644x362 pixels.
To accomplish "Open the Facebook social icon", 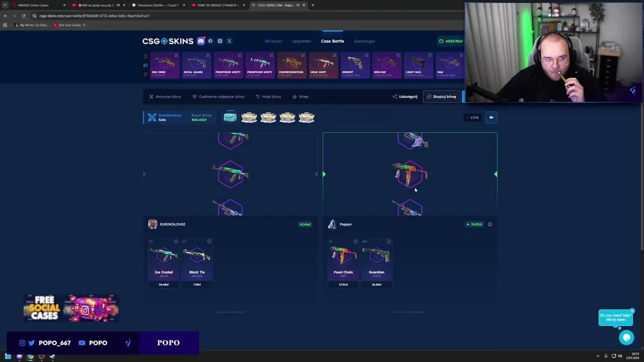I will [x=210, y=41].
